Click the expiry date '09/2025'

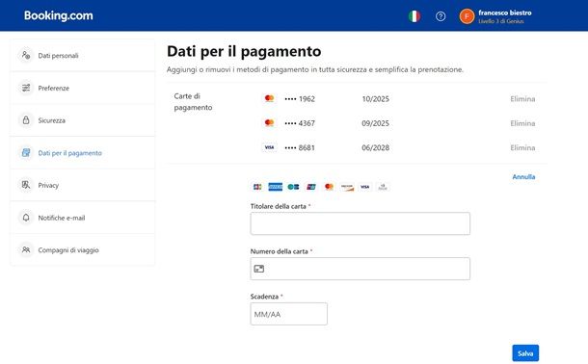tap(375, 123)
